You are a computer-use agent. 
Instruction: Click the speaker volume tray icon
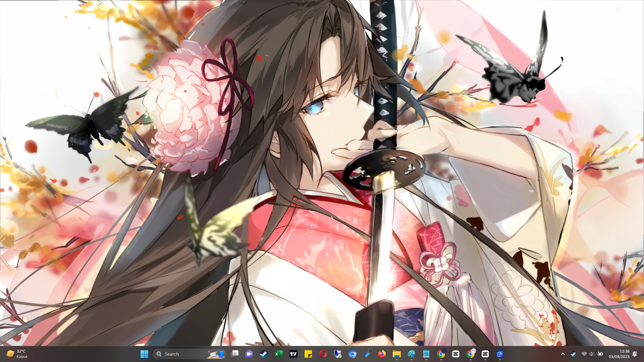(592, 354)
